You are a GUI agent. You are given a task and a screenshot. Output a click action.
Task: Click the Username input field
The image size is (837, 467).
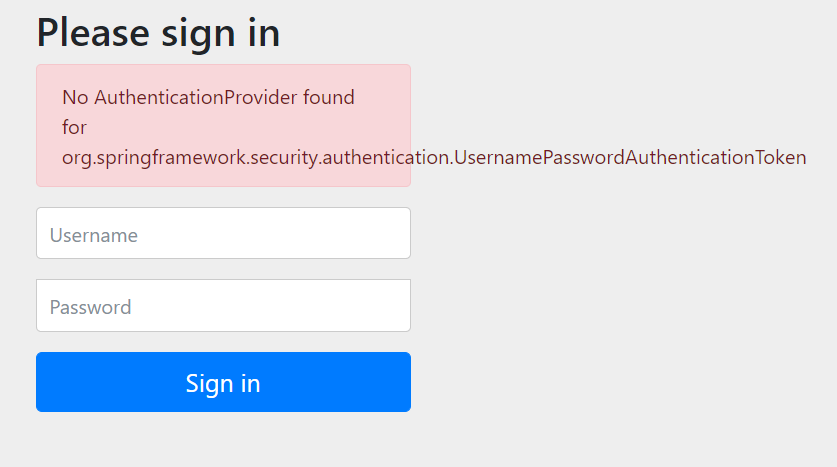(x=223, y=233)
